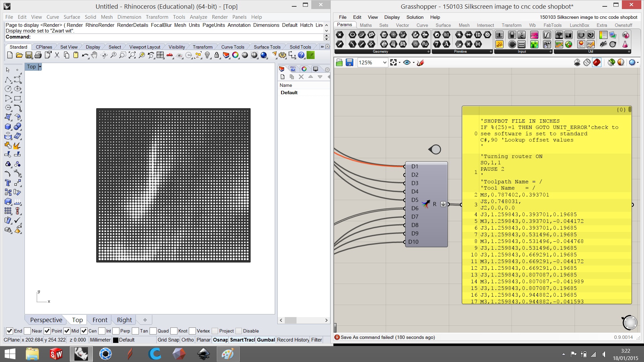
Task: Click the 125% zoom dropdown in Grasshopper
Action: coord(372,62)
